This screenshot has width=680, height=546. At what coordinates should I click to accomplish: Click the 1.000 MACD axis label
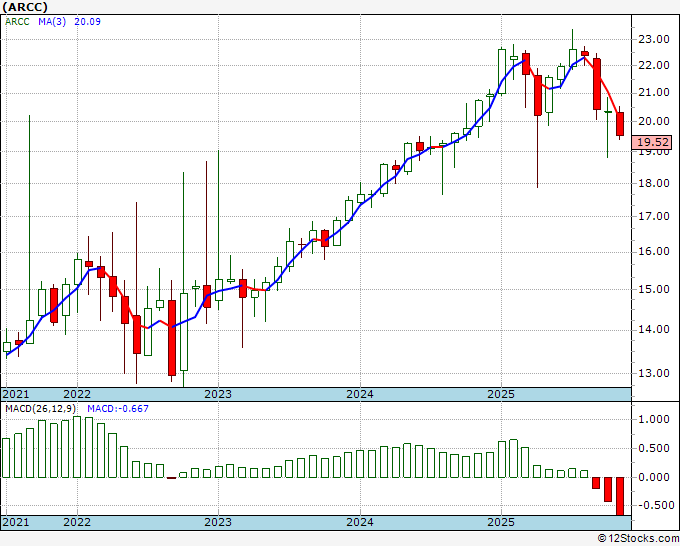(654, 419)
